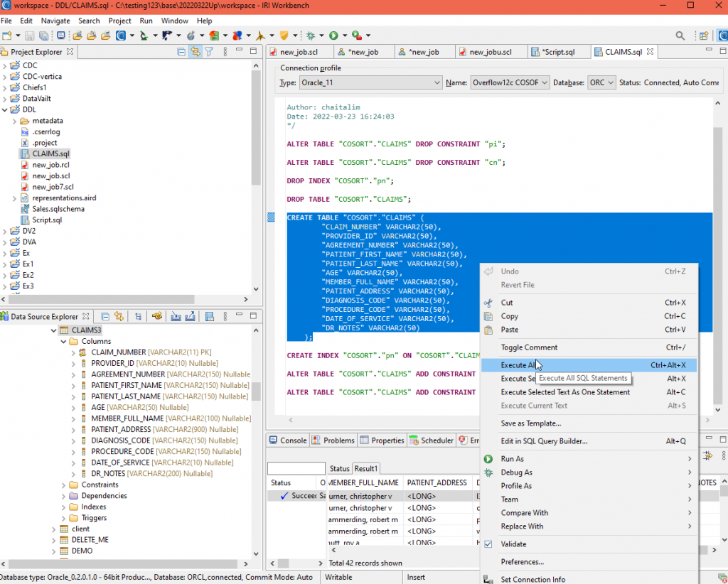
Task: Click Collapse All in Project Explorer
Action: (181, 52)
